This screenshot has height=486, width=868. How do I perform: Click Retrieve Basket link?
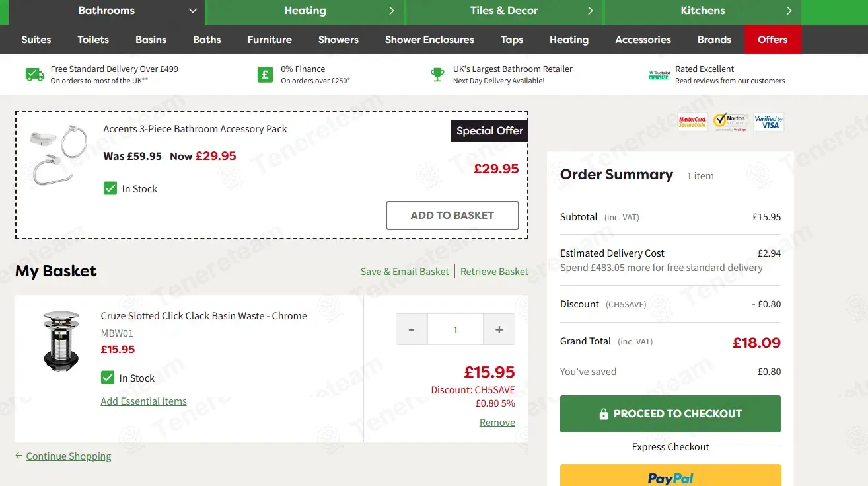pyautogui.click(x=494, y=271)
